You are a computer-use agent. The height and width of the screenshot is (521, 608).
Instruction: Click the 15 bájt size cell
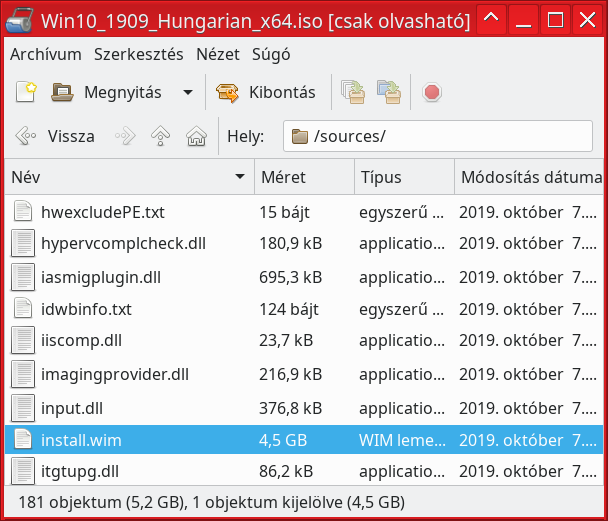284,212
